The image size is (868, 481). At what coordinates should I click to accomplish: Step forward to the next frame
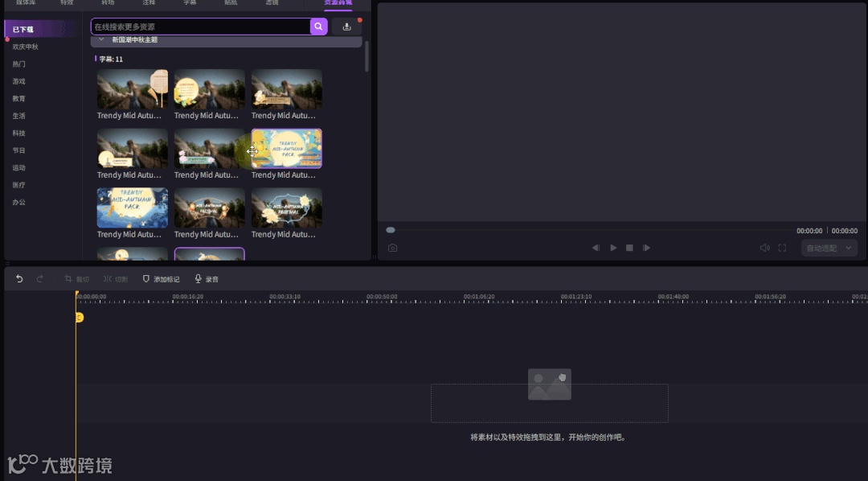(646, 248)
